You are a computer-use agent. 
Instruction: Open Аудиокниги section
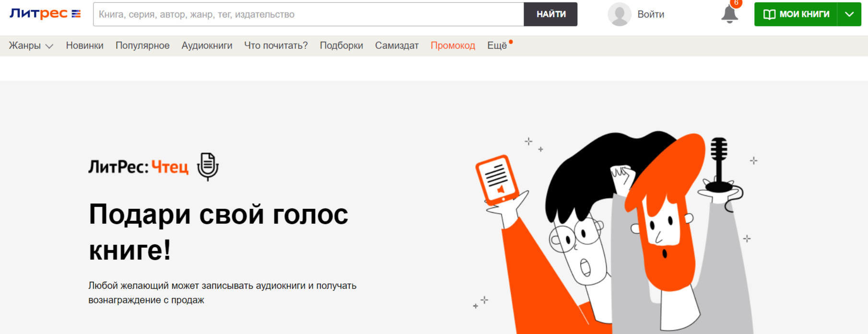207,46
